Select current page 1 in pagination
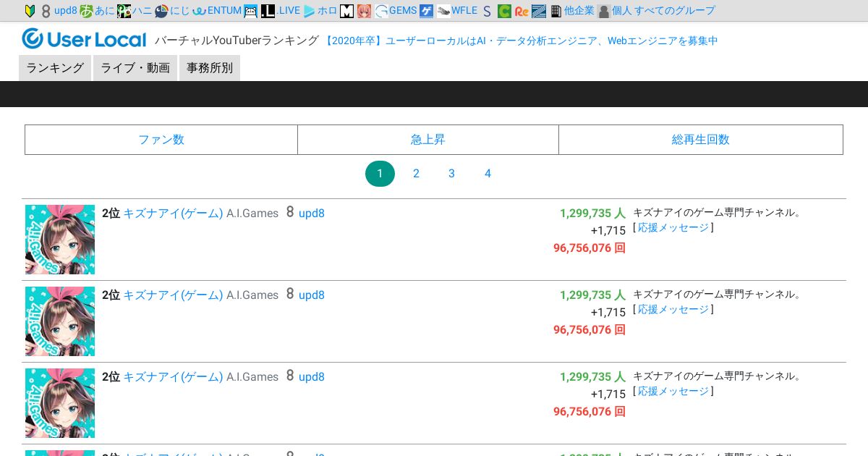 pos(380,174)
